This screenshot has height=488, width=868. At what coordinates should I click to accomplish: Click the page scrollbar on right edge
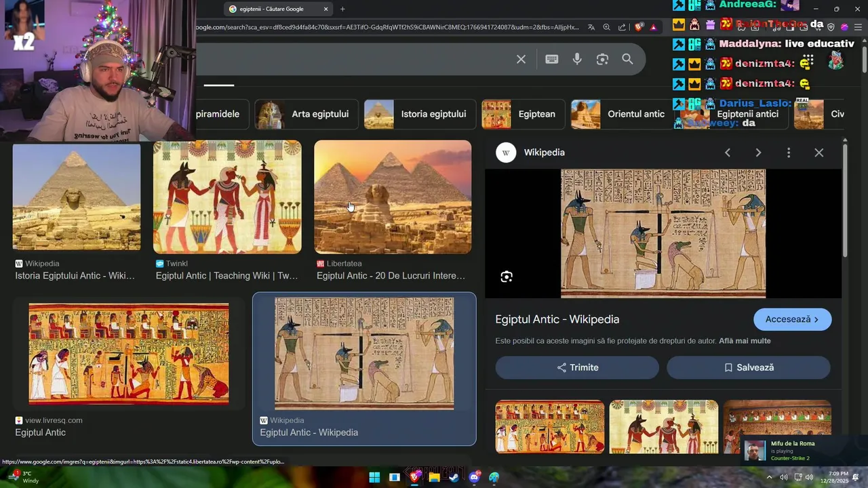coord(864,59)
